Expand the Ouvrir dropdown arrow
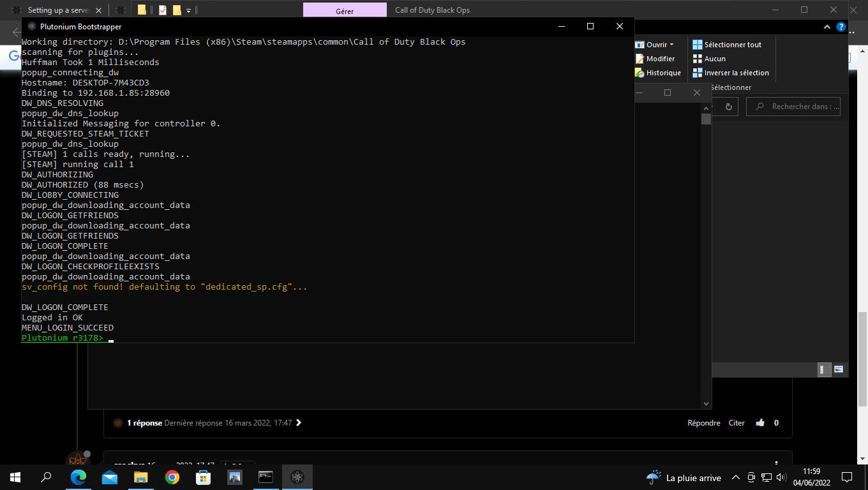 click(x=672, y=45)
